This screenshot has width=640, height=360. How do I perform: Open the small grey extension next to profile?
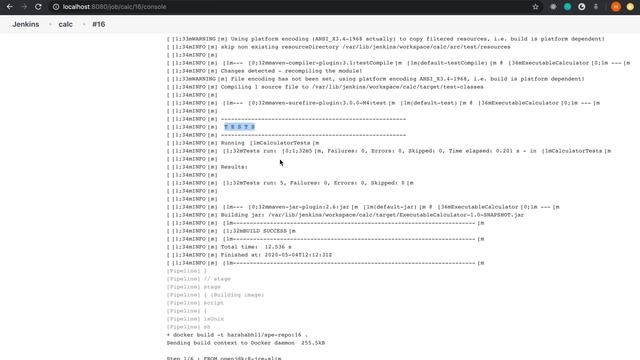(596, 7)
